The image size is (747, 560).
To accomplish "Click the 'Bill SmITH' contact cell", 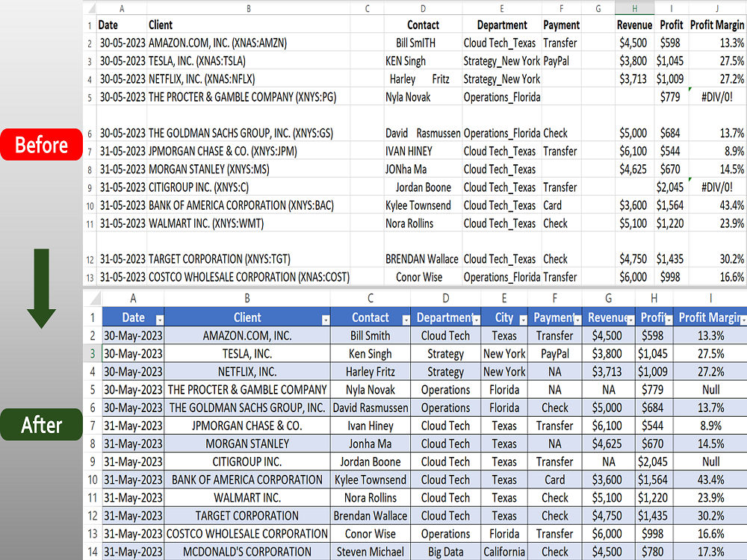I will pos(423,43).
